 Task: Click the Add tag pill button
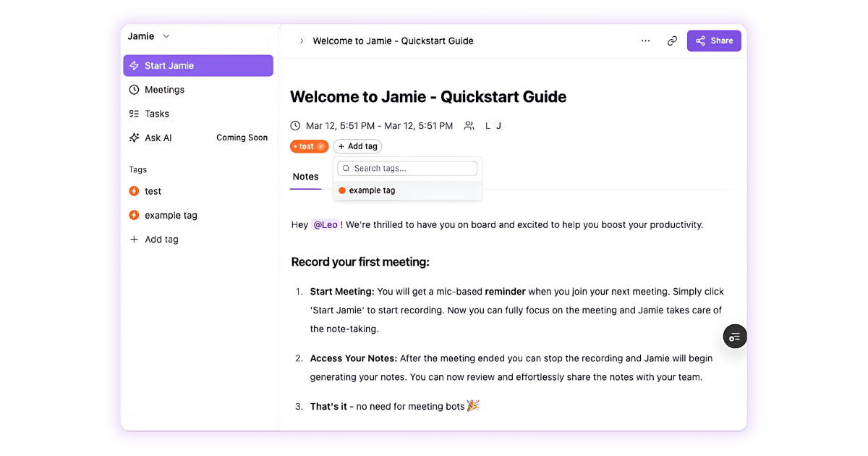pos(357,147)
